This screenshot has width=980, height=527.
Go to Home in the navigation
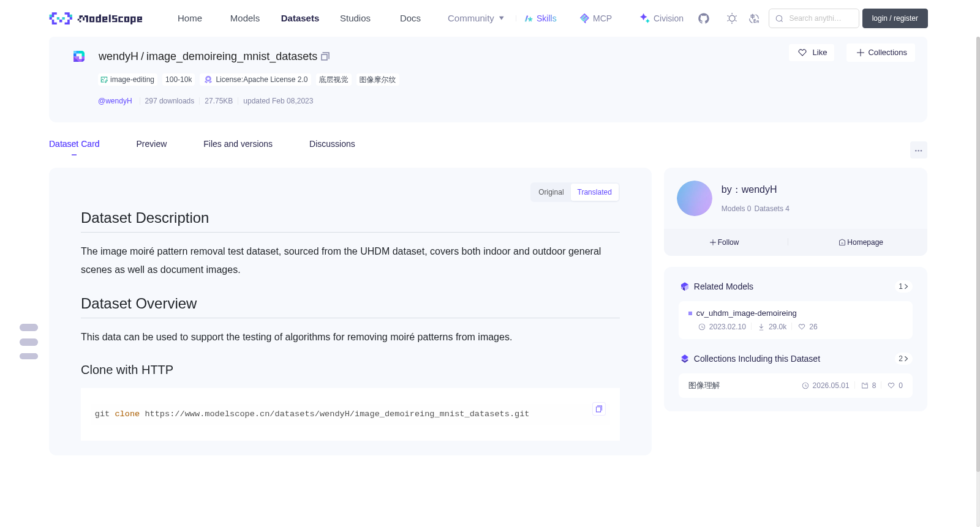pos(190,18)
